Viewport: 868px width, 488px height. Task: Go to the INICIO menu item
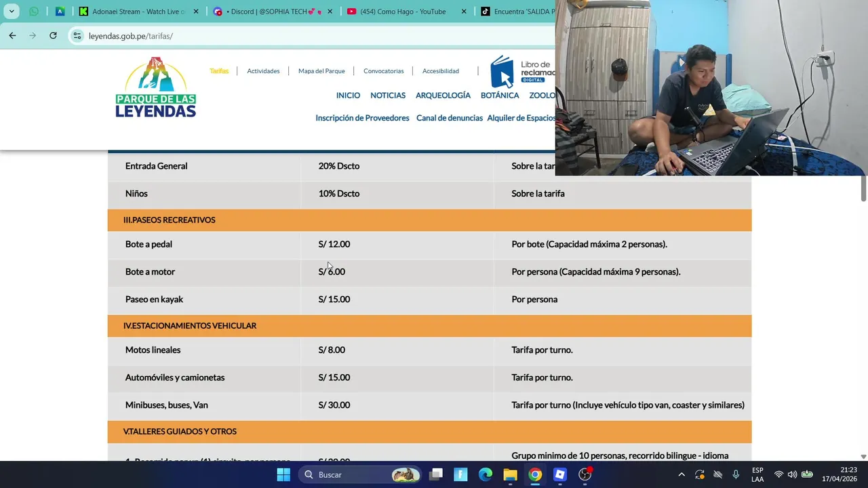pyautogui.click(x=348, y=96)
